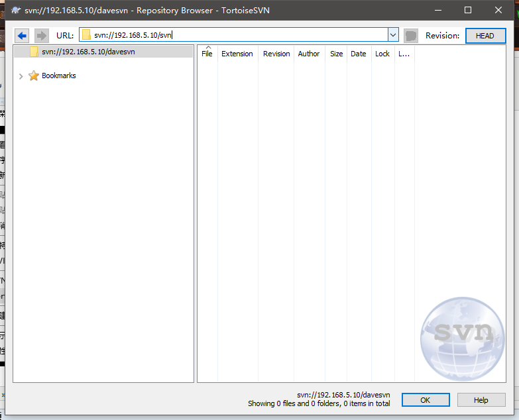Sort by Date column header
The image size is (519, 420).
(x=359, y=54)
